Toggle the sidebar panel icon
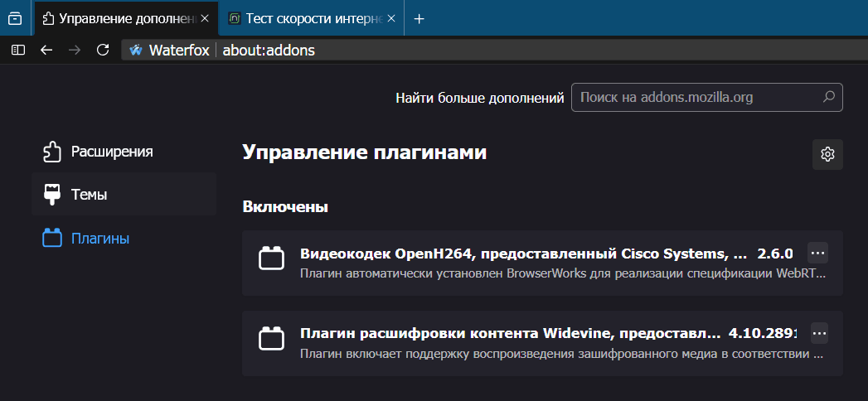868x401 pixels. 18,51
